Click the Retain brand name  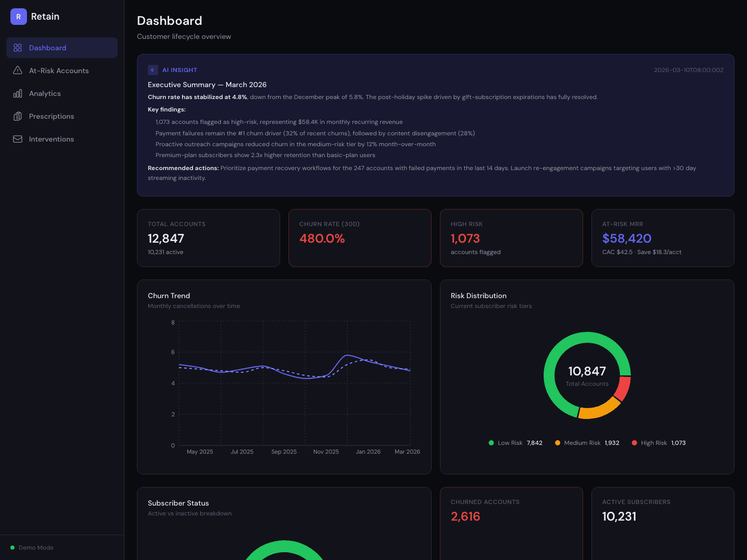click(45, 17)
